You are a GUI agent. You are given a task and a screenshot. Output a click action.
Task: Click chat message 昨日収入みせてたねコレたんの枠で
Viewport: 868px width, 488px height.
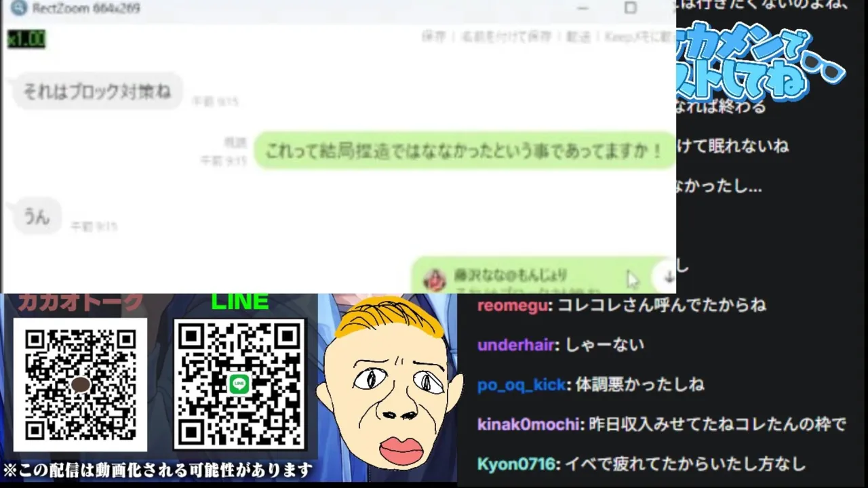point(717,425)
